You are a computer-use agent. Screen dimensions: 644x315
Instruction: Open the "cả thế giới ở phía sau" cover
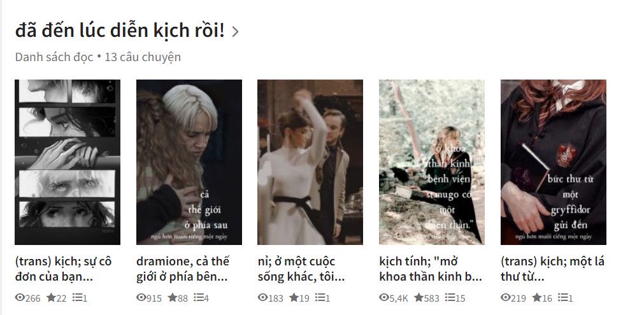pos(189,162)
